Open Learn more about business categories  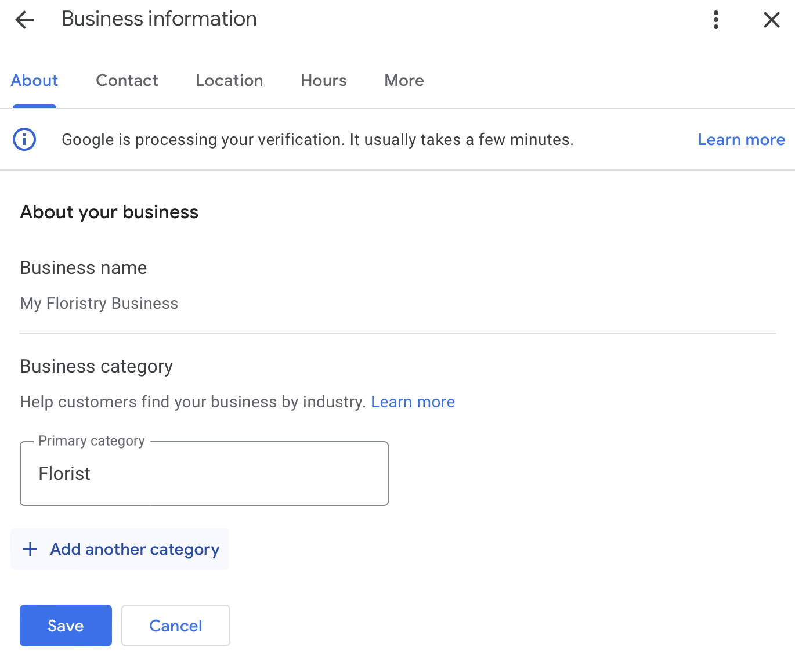413,401
